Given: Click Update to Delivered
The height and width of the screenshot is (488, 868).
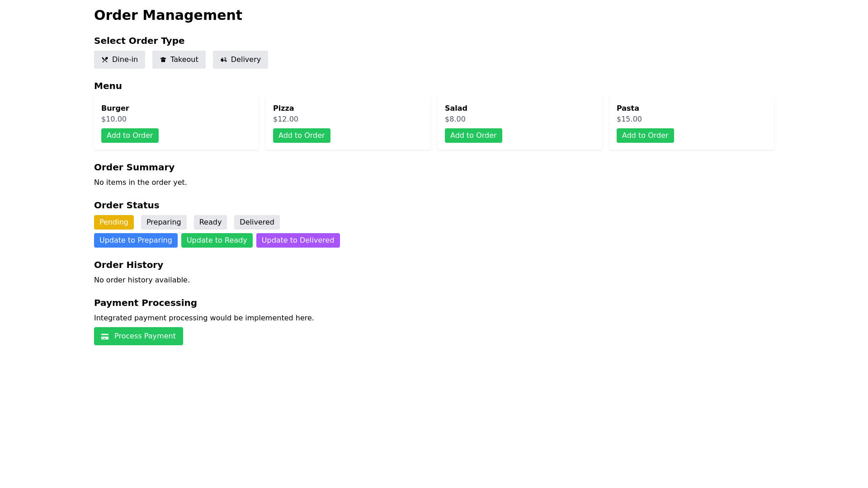Looking at the screenshot, I should click(298, 240).
